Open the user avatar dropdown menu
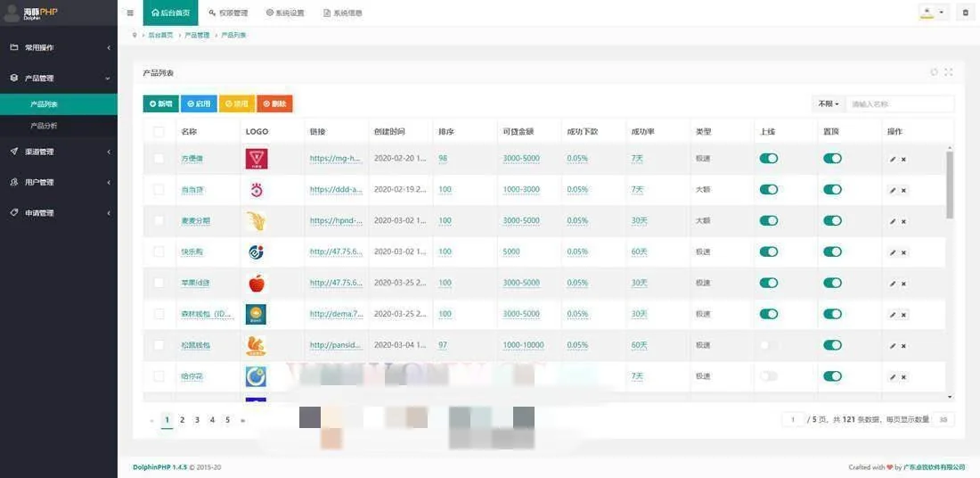This screenshot has width=980, height=478. 932,12
